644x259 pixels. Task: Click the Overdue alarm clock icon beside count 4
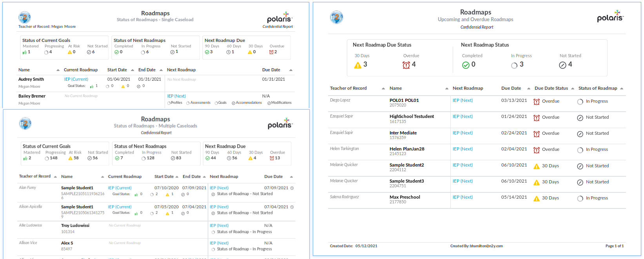(406, 65)
